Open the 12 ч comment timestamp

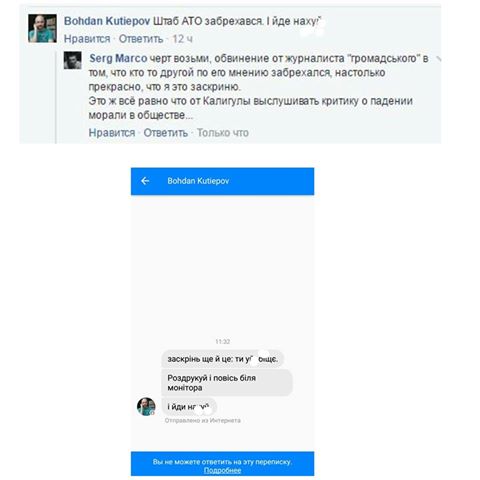coord(182,39)
